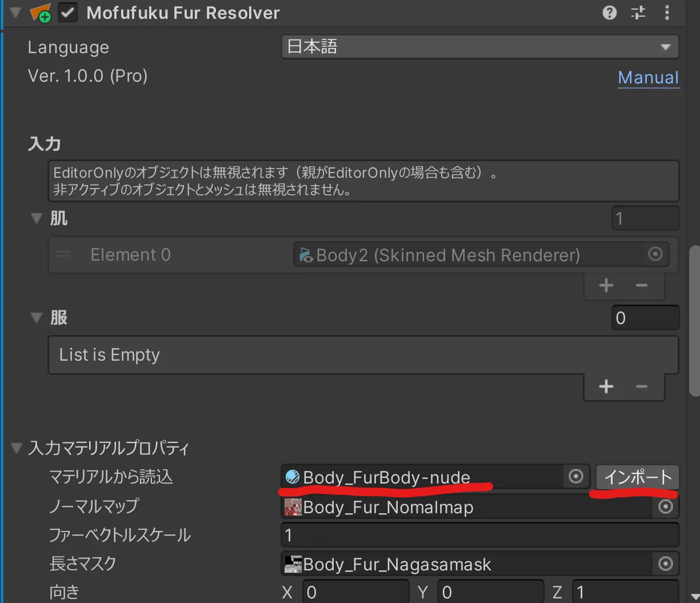Open object picker for Body_Fur_Nagasamask texture
Viewport: 700px width, 603px height.
666,564
